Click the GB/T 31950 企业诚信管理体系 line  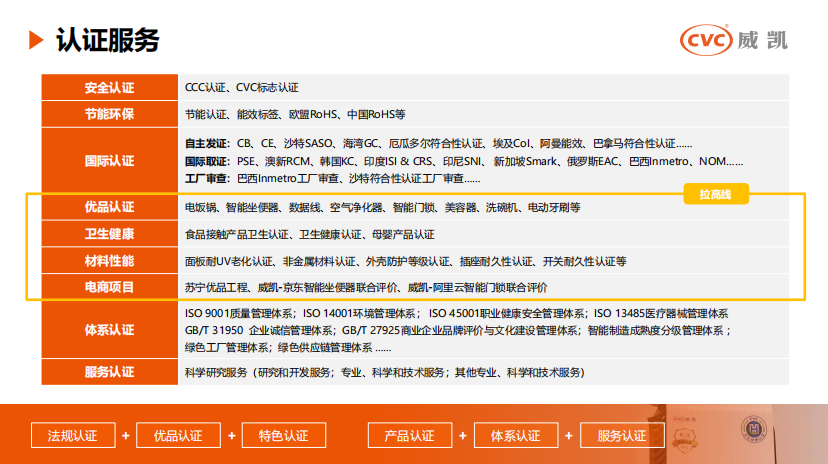click(x=458, y=330)
